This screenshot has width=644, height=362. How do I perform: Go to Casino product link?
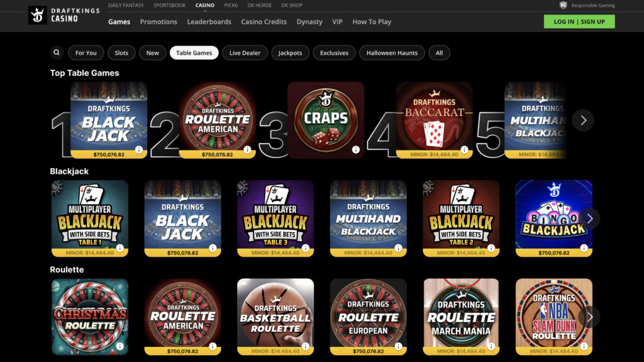coord(205,5)
